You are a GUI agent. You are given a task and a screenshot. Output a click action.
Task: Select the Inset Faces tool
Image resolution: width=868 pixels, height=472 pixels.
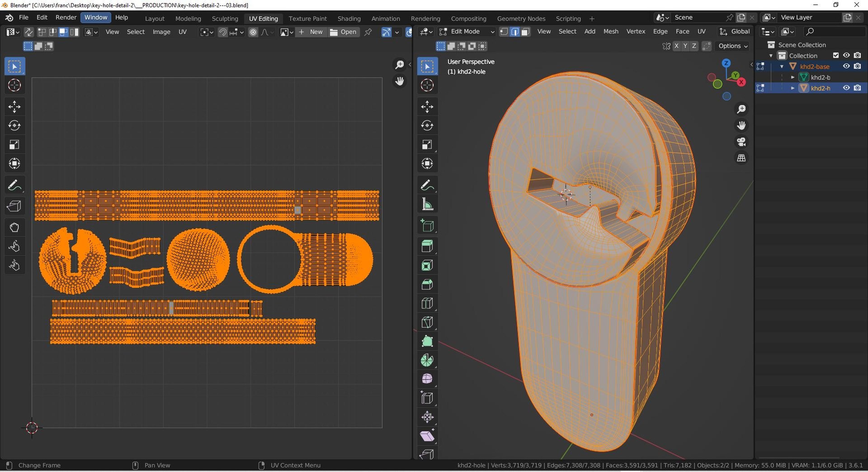click(x=427, y=265)
